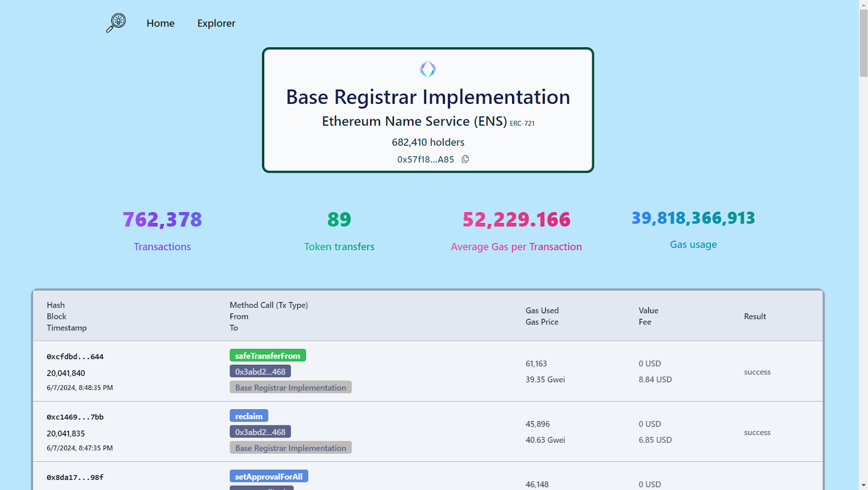Open block 20,041,835
Screen dimensions: 868x490
[x=66, y=433]
